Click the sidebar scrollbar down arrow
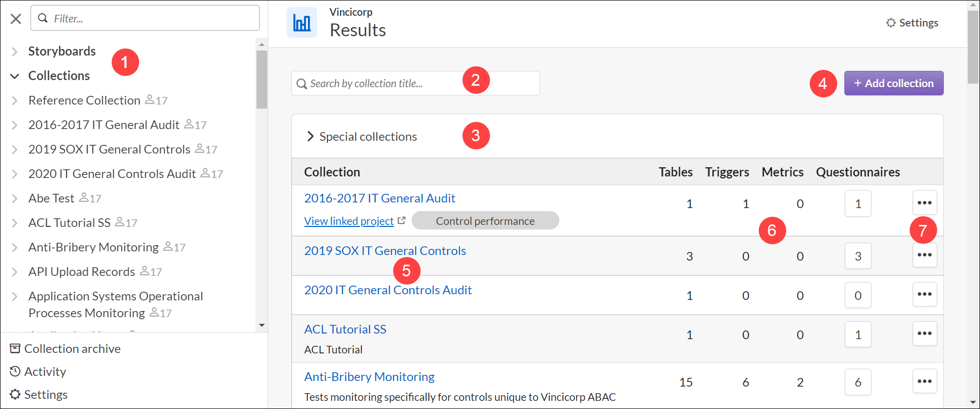980x409 pixels. coord(262,325)
